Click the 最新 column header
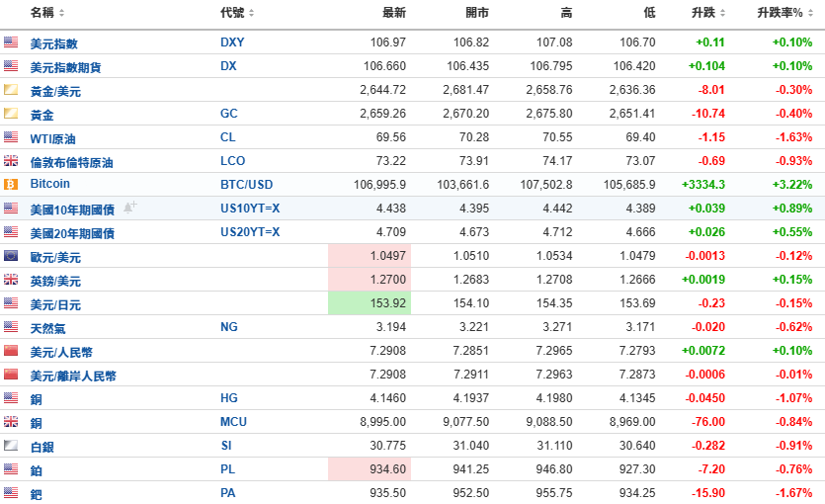Viewport: 825px width, 504px height. 393,13
